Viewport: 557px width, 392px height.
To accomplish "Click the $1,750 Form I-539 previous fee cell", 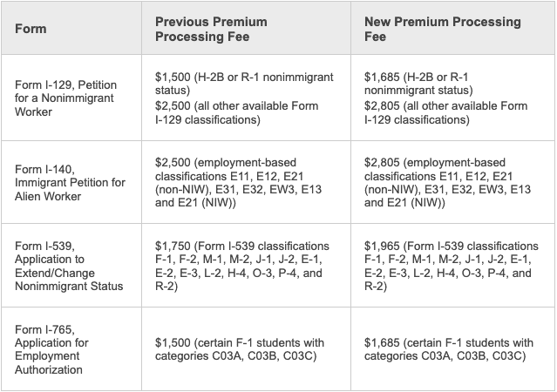I will click(x=246, y=266).
